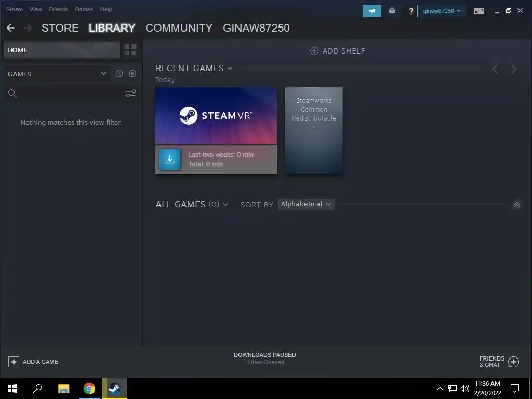Click the library search magnifier icon
This screenshot has width=532, height=399.
12,94
